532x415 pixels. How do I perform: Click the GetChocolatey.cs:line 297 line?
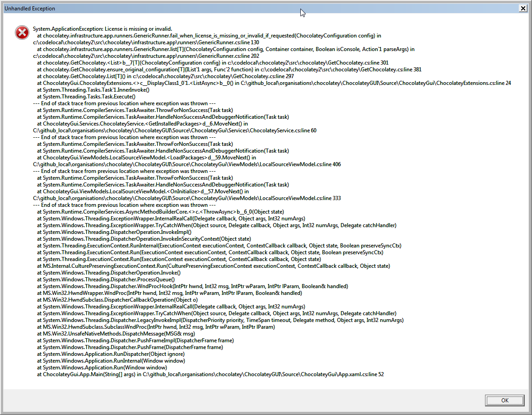[x=166, y=76]
